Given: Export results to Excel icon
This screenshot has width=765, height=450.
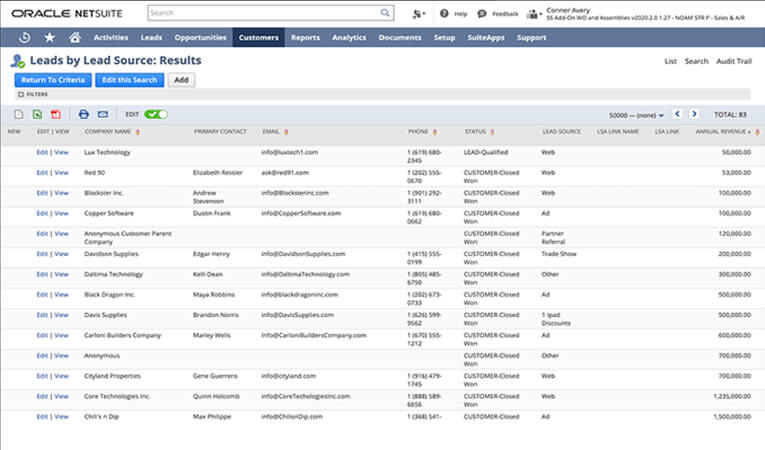Looking at the screenshot, I should (37, 114).
